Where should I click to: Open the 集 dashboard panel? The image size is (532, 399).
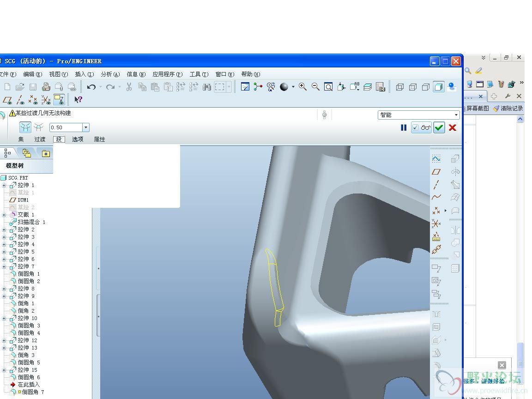[x=21, y=139]
